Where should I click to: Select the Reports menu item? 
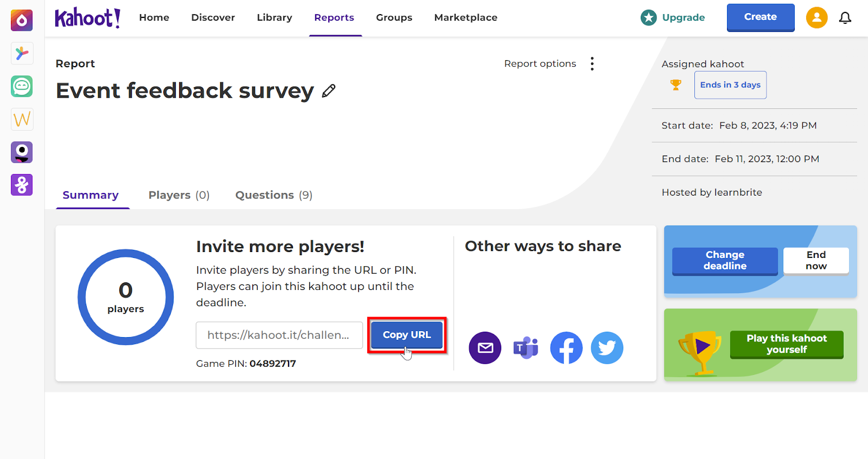coord(334,17)
